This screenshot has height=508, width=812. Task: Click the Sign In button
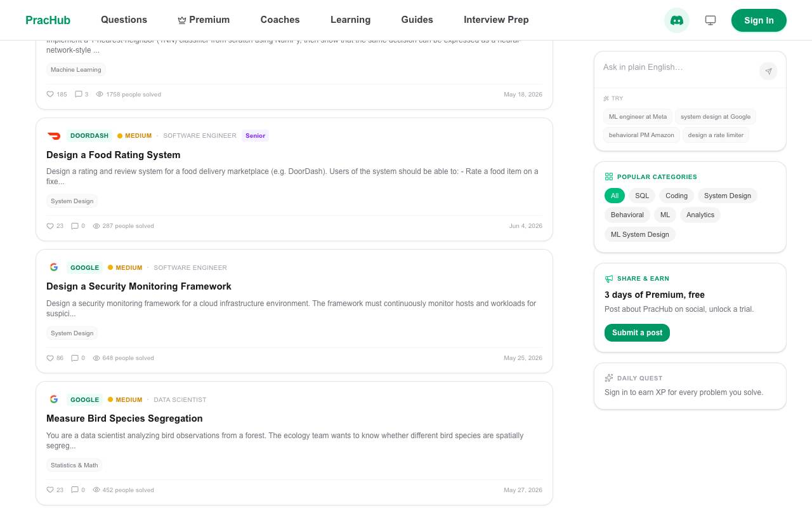[x=759, y=20]
